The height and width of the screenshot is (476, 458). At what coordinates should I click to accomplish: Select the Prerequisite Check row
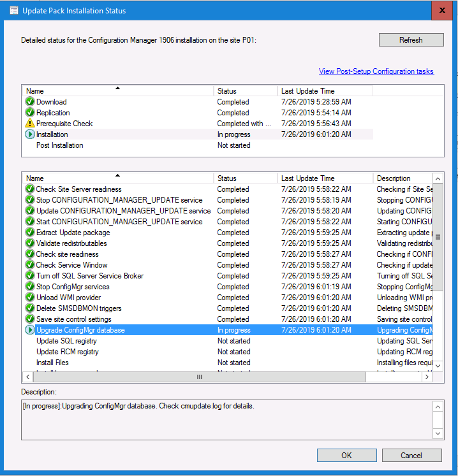198,123
